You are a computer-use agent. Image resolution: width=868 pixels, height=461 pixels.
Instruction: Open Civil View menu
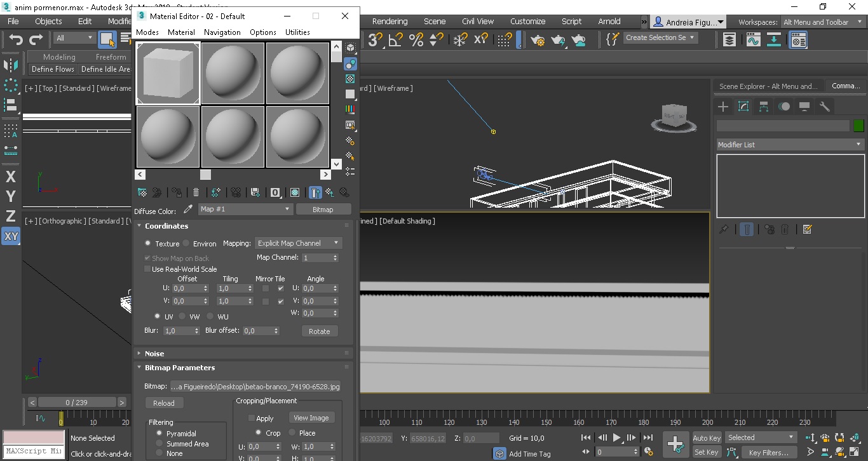click(x=478, y=22)
